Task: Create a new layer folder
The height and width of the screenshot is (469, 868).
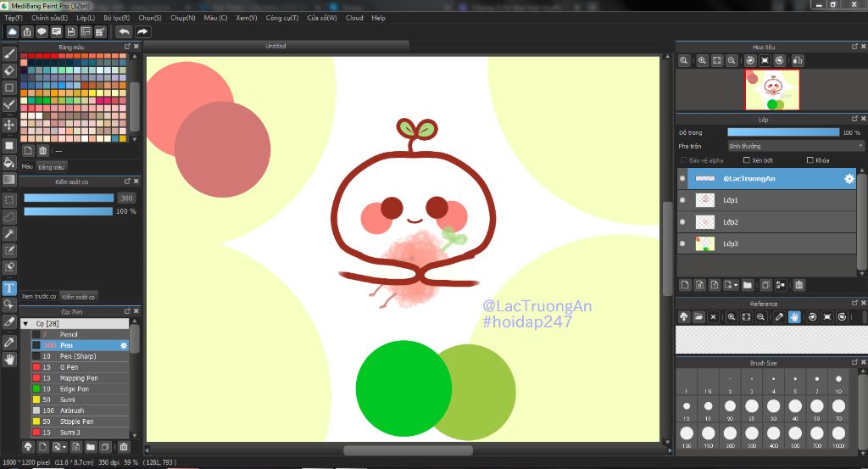Action: [748, 285]
